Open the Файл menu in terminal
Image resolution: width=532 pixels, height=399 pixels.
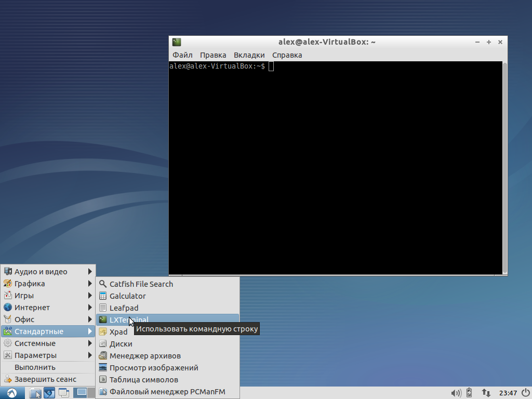click(x=182, y=55)
